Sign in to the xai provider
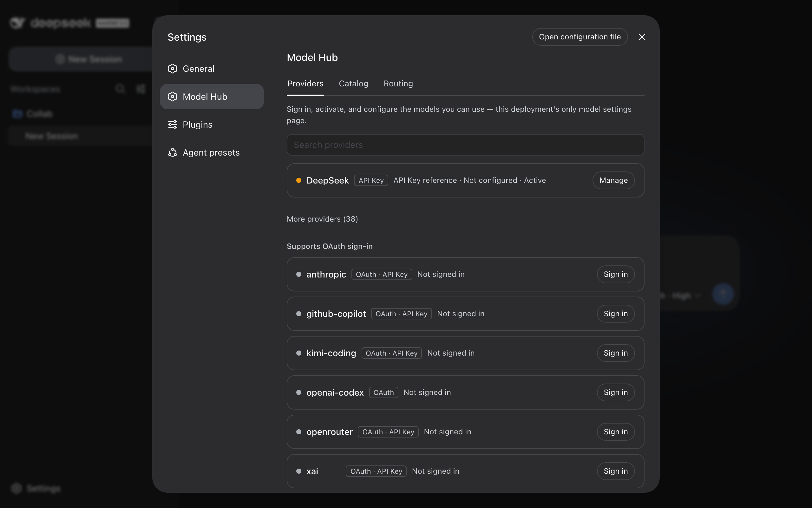This screenshot has width=812, height=508. point(616,471)
